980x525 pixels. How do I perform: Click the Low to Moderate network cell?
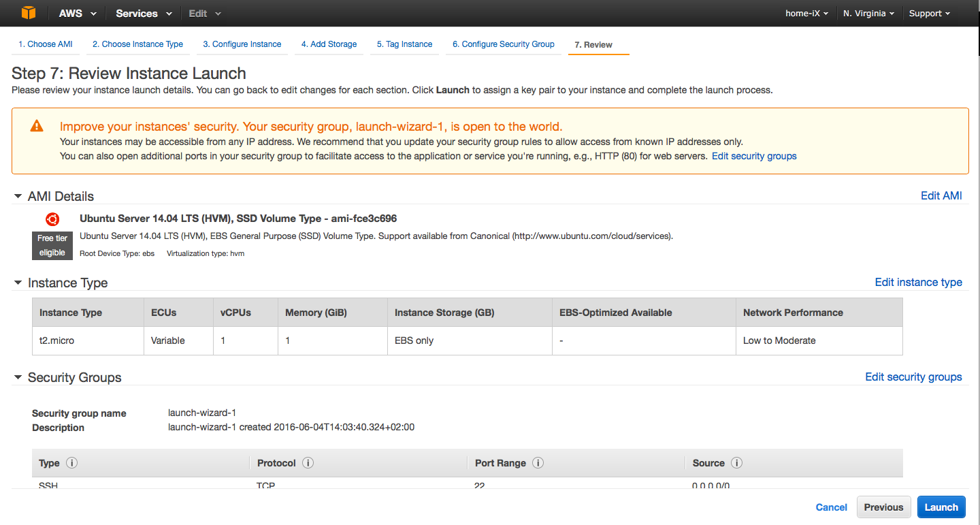point(819,340)
